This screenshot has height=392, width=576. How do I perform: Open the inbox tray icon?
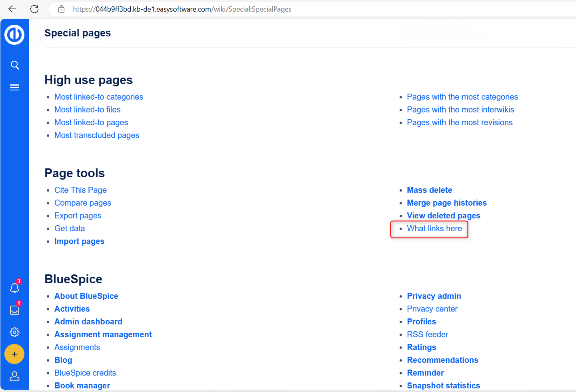[x=15, y=310]
